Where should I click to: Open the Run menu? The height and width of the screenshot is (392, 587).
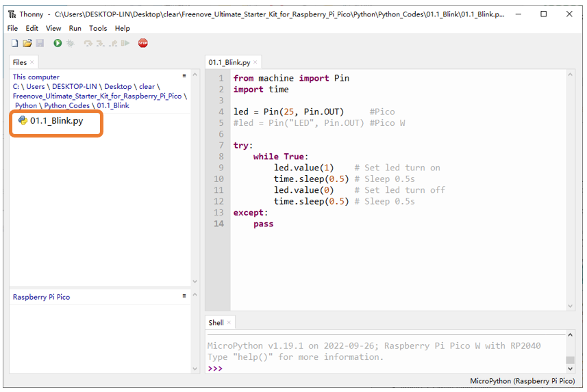(x=75, y=29)
